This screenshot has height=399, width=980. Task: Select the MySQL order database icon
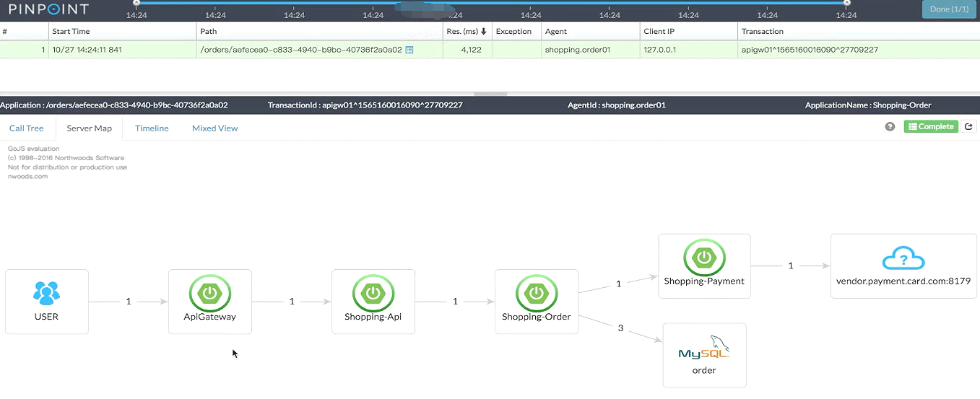click(704, 348)
